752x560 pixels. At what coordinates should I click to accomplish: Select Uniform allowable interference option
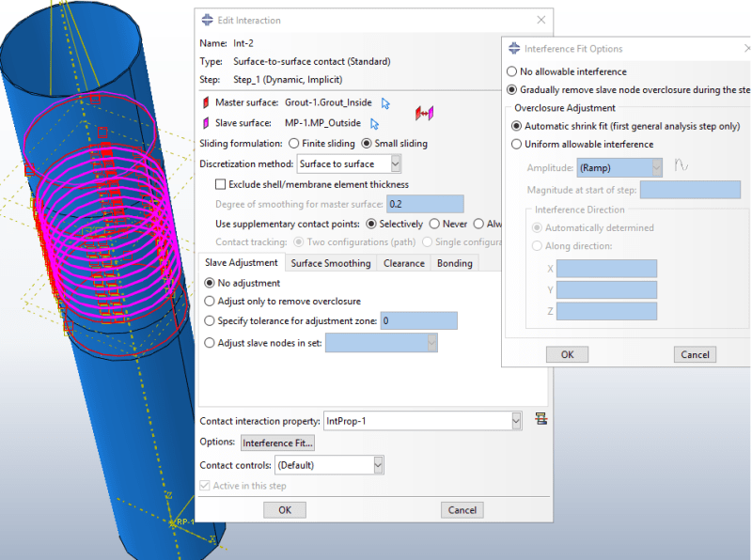tap(516, 145)
